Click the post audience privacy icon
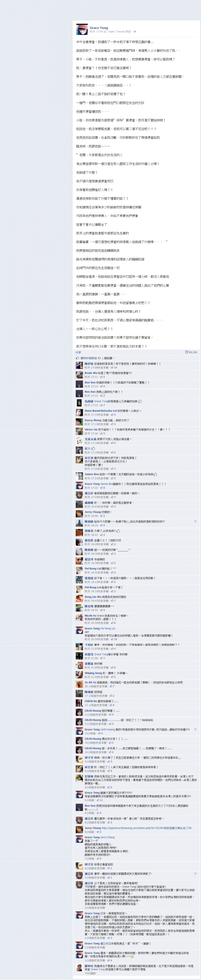This screenshot has height=980, width=201. click(135, 31)
